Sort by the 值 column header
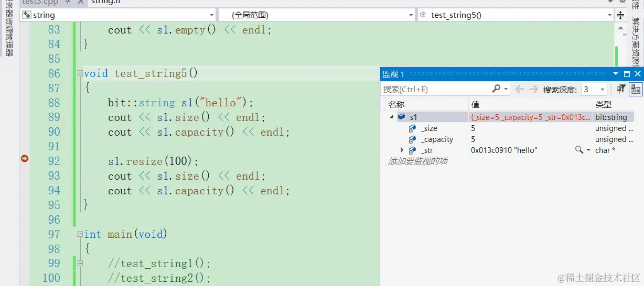Viewport: 644px width, 286px height. click(x=476, y=104)
